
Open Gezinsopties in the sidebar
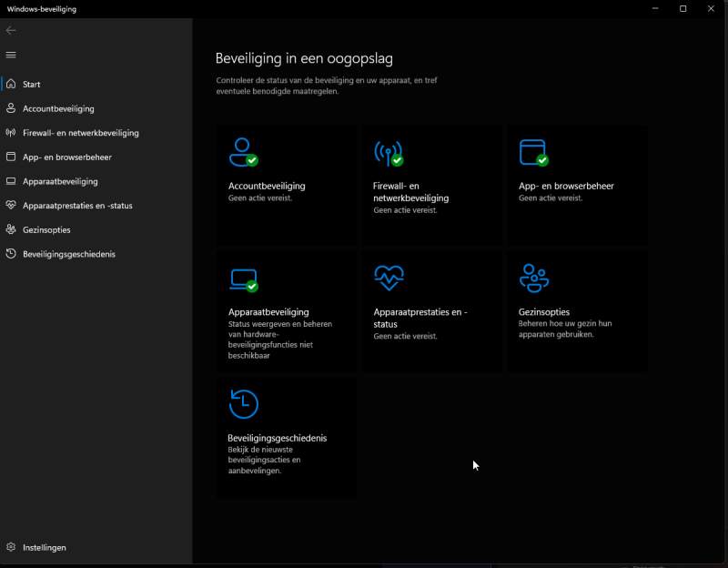46,229
